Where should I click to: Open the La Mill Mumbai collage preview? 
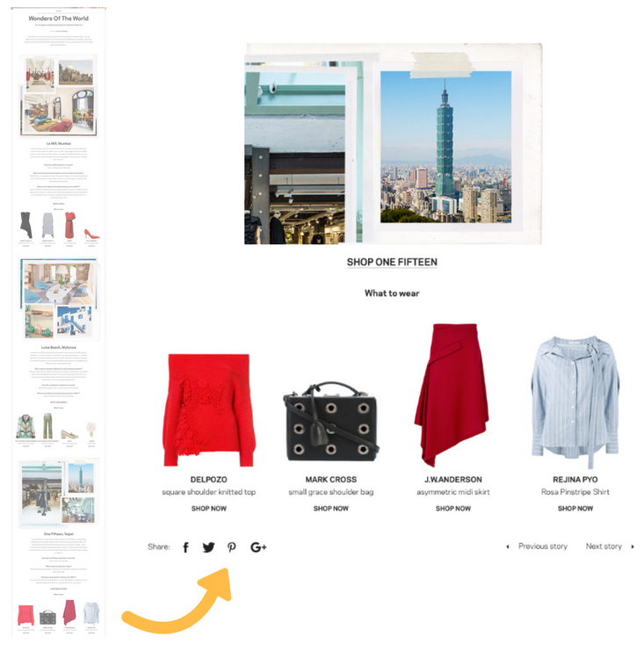(58, 96)
